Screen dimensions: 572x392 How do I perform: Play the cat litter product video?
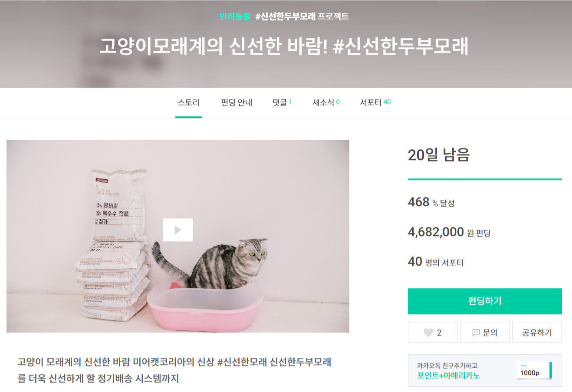click(x=178, y=230)
